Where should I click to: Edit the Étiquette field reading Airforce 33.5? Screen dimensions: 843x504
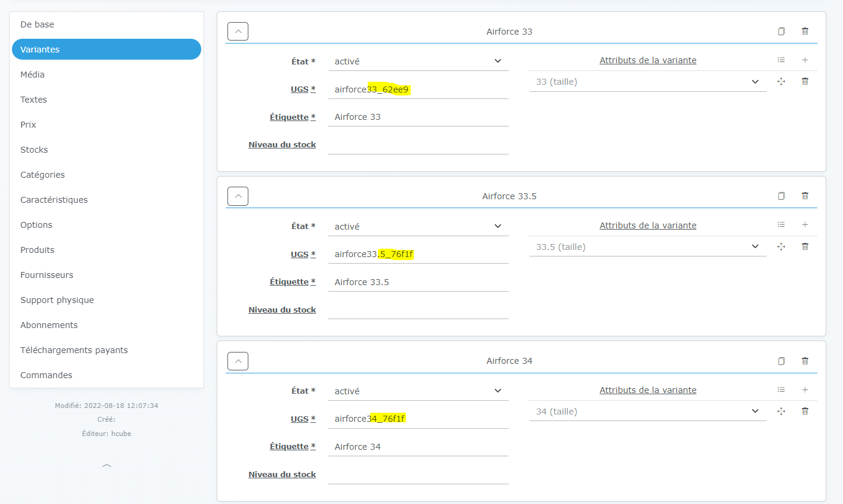(419, 282)
